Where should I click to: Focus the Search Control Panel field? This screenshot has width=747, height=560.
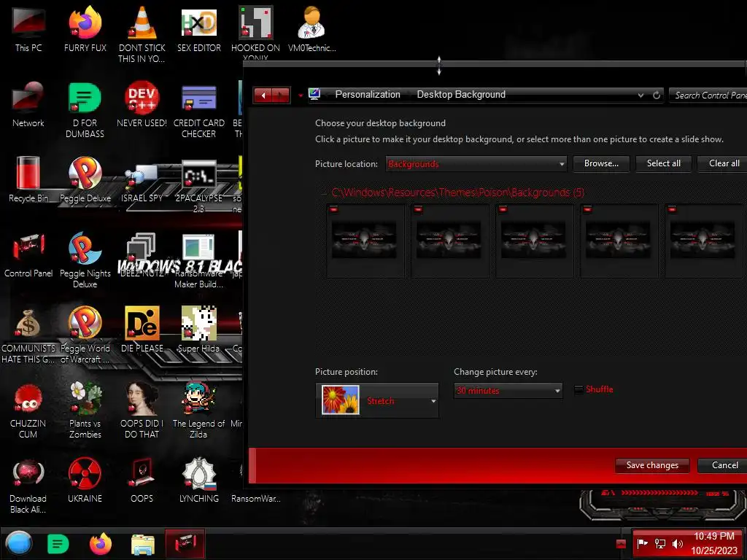tap(708, 96)
